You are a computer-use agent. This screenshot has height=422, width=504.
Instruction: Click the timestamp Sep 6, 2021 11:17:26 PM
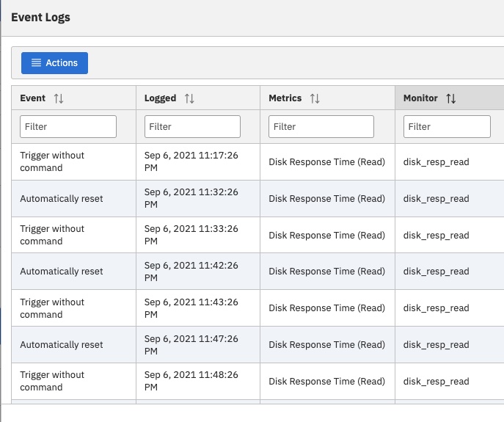pos(191,161)
